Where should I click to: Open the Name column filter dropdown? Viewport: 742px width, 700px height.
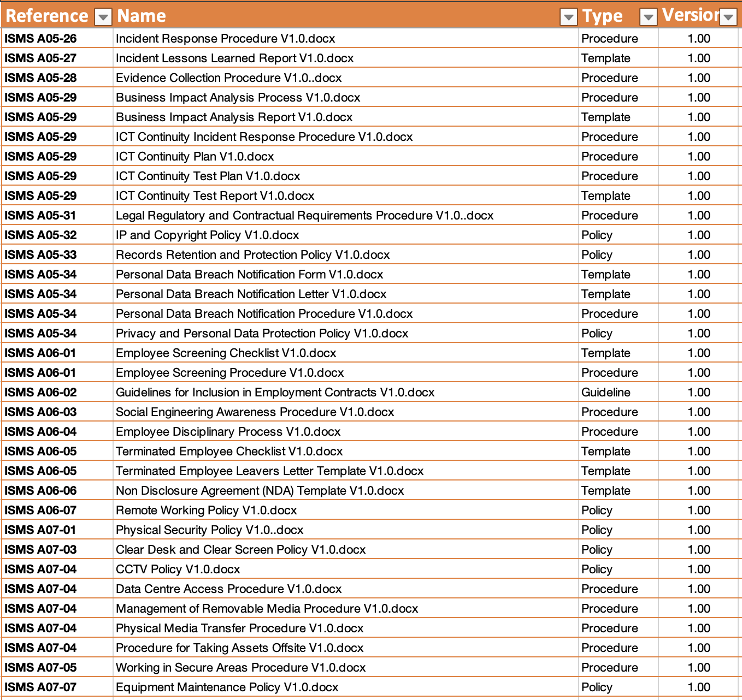[x=569, y=17]
